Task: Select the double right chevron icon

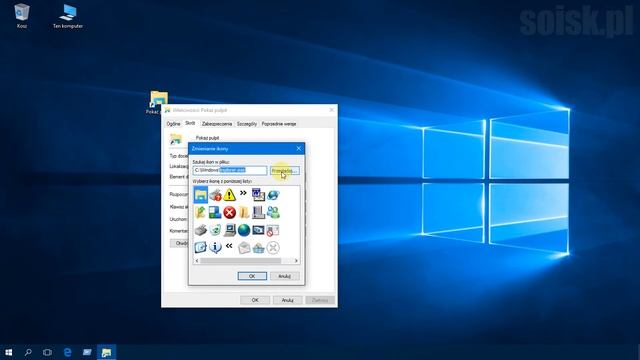Action: (243, 193)
